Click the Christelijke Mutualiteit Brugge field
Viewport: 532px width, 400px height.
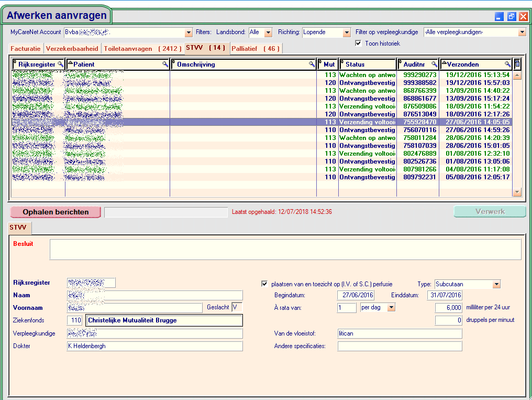pos(164,320)
